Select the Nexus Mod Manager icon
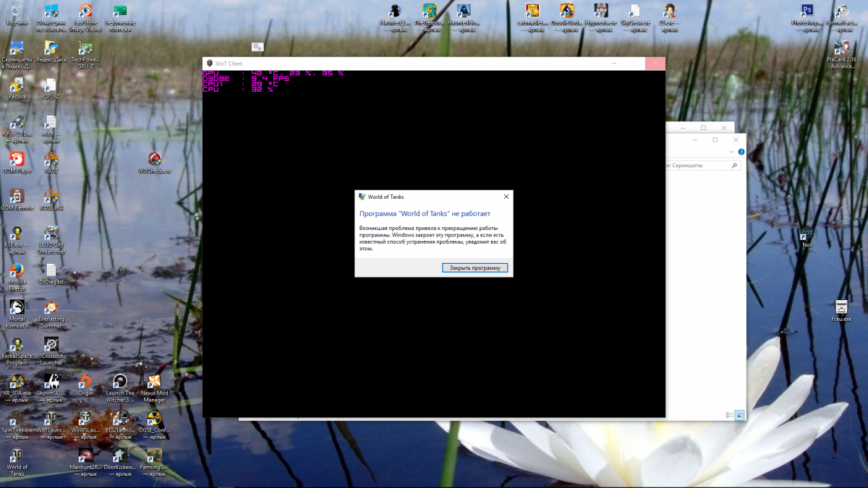This screenshot has width=868, height=488. tap(154, 388)
